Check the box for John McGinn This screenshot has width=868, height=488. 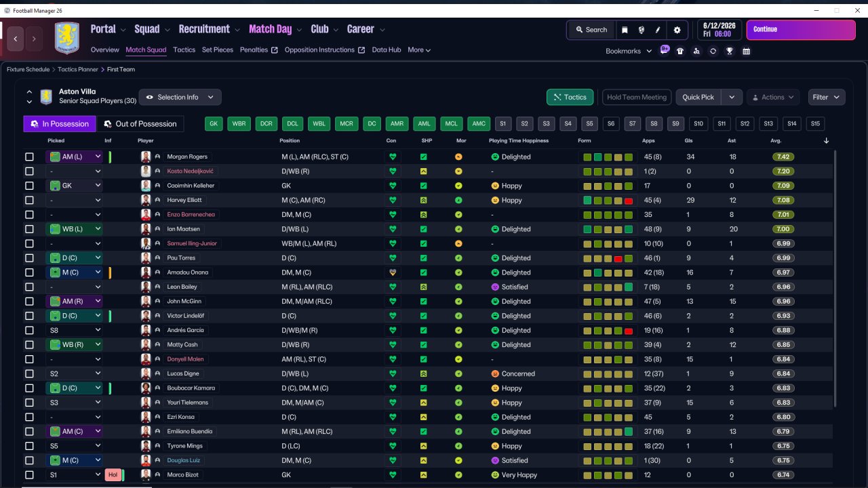point(29,302)
